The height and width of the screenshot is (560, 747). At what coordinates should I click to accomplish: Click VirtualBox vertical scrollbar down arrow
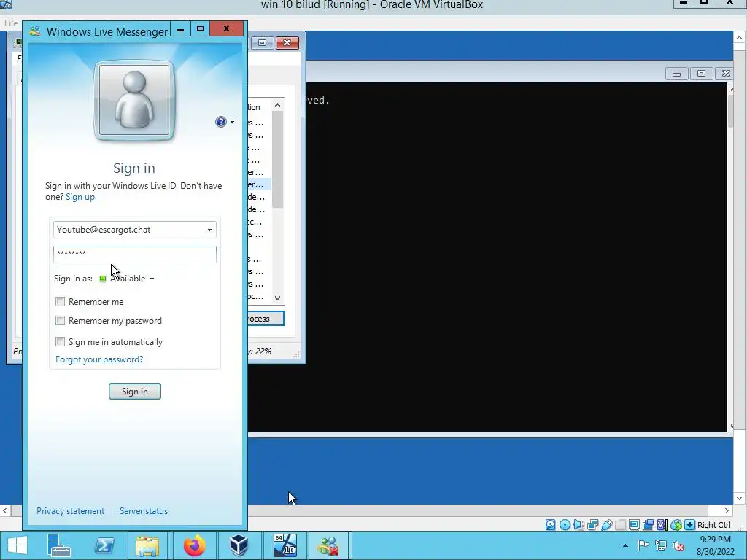(x=740, y=499)
